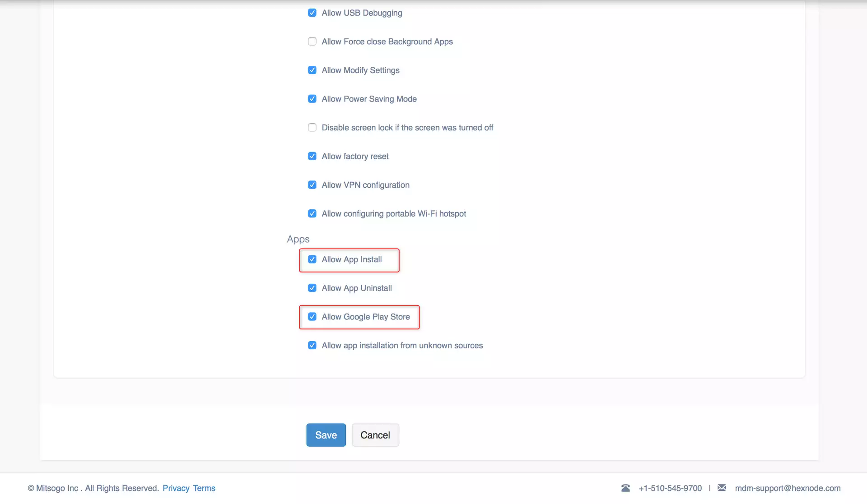Screen dimensions: 867x504
Task: Enable Allow Force close Background Apps
Action: coord(312,42)
